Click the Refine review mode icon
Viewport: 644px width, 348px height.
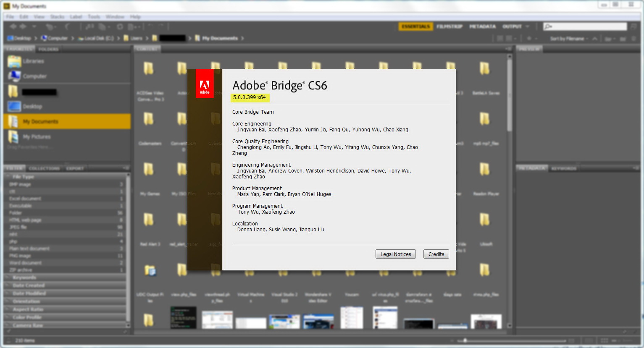pyautogui.click(x=103, y=26)
